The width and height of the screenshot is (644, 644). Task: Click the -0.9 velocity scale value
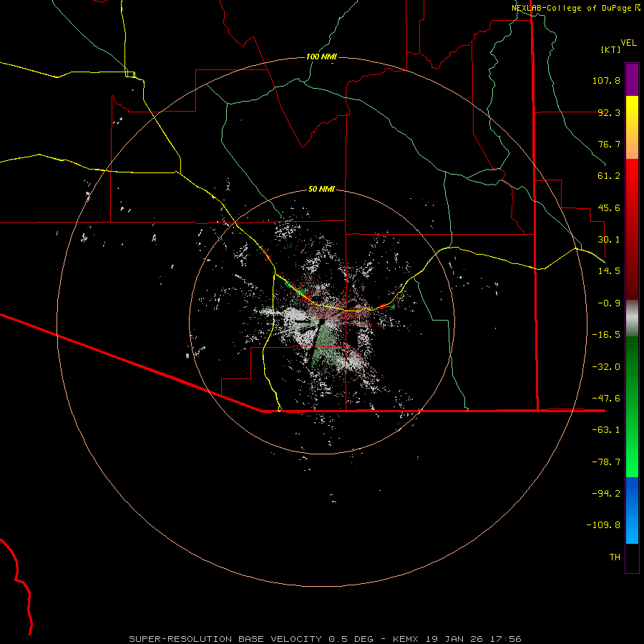click(609, 303)
